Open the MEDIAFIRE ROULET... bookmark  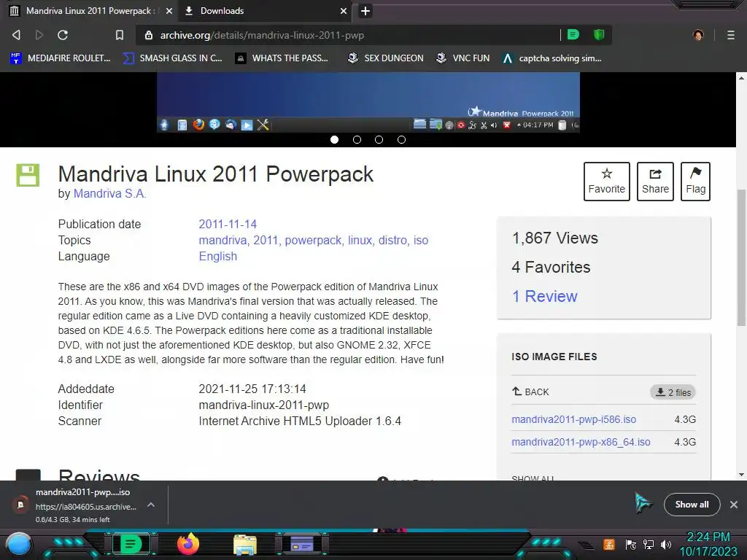pos(60,58)
